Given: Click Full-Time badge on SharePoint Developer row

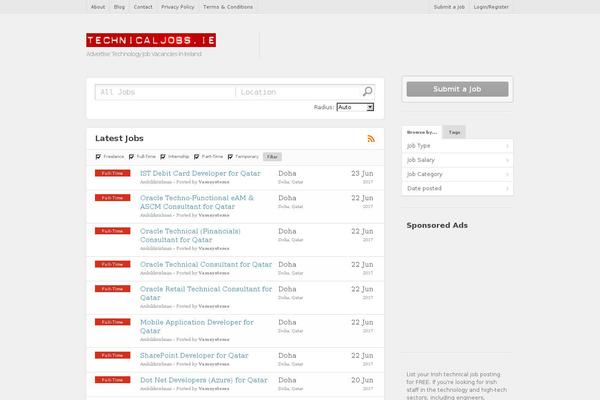Looking at the screenshot, I should point(112,356).
